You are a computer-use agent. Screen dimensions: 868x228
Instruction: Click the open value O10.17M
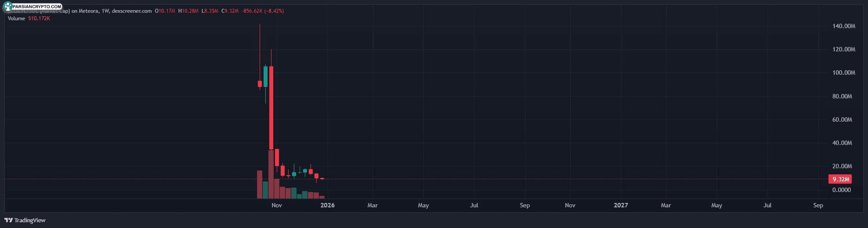click(165, 11)
